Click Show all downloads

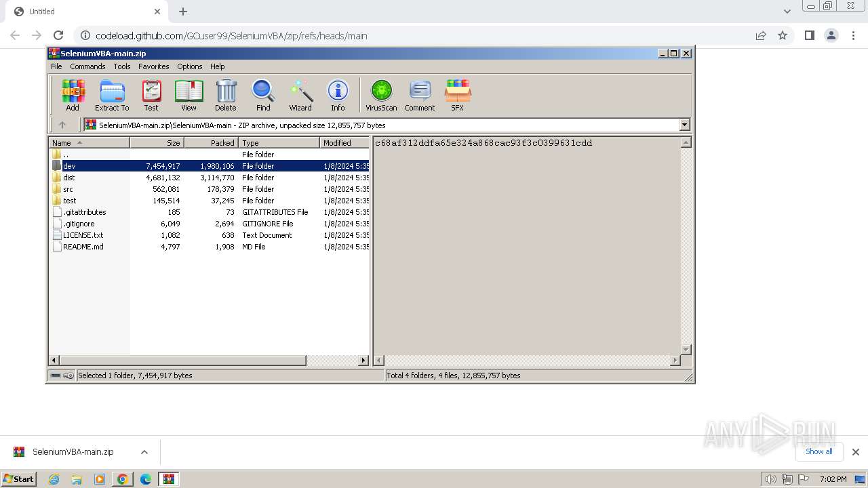click(819, 451)
